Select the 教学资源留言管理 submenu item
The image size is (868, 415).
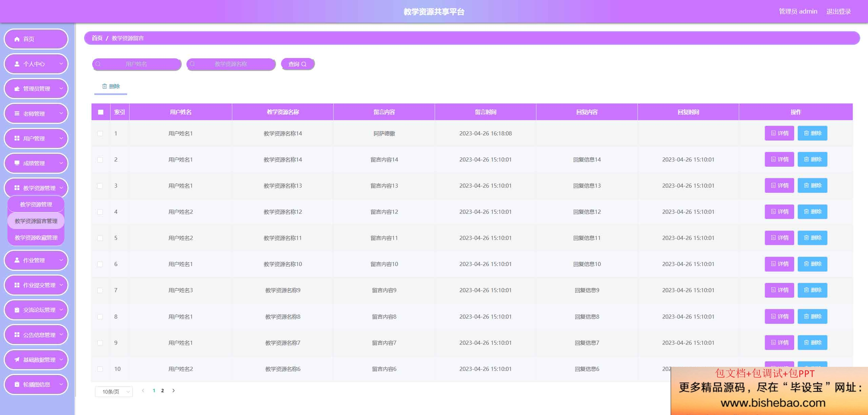(36, 221)
